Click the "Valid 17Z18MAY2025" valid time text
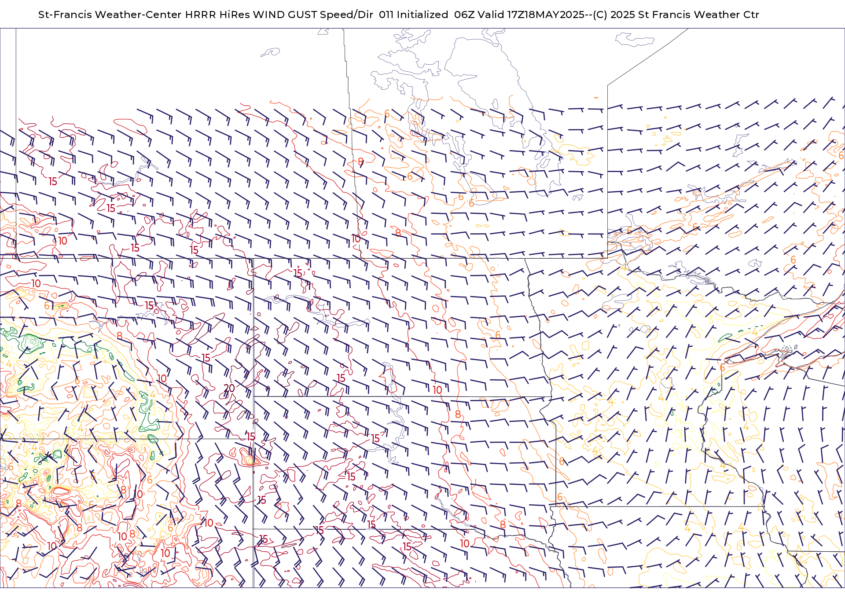The height and width of the screenshot is (616, 845). click(531, 15)
